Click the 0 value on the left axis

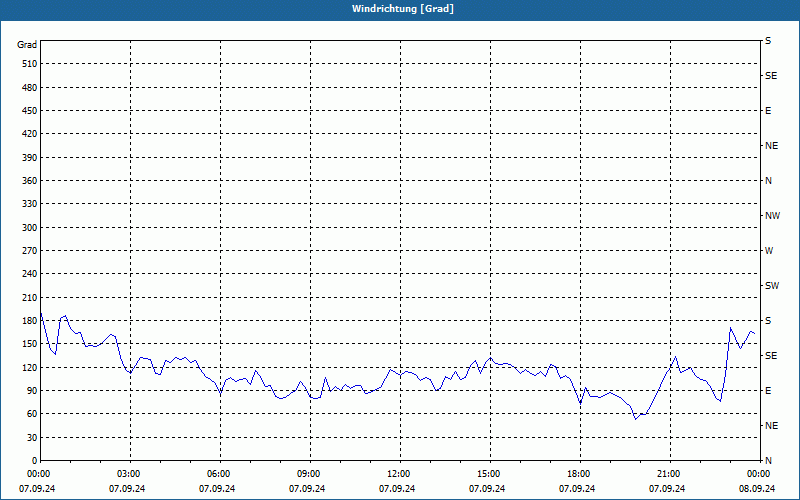click(x=35, y=461)
